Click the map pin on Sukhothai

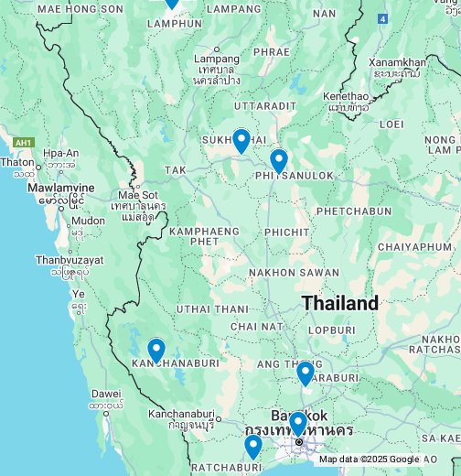click(x=241, y=141)
